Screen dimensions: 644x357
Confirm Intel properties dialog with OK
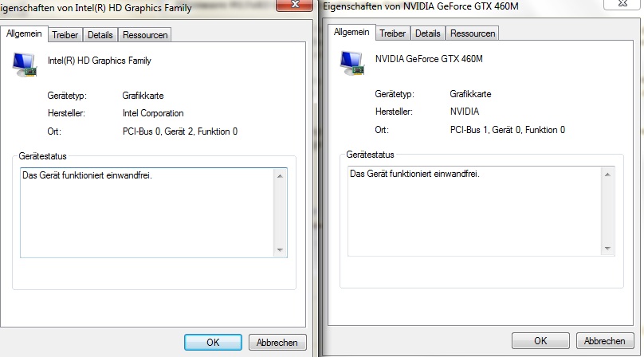pyautogui.click(x=213, y=342)
